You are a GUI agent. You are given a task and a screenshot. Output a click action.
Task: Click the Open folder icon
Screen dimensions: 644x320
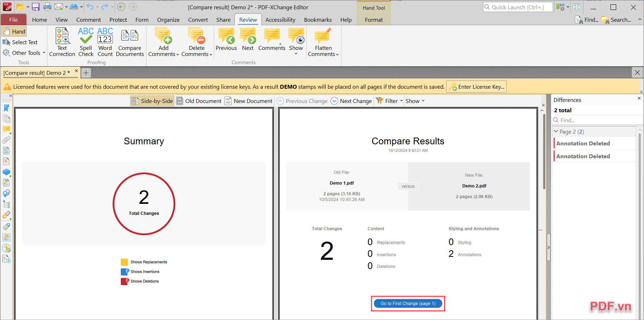(x=20, y=7)
